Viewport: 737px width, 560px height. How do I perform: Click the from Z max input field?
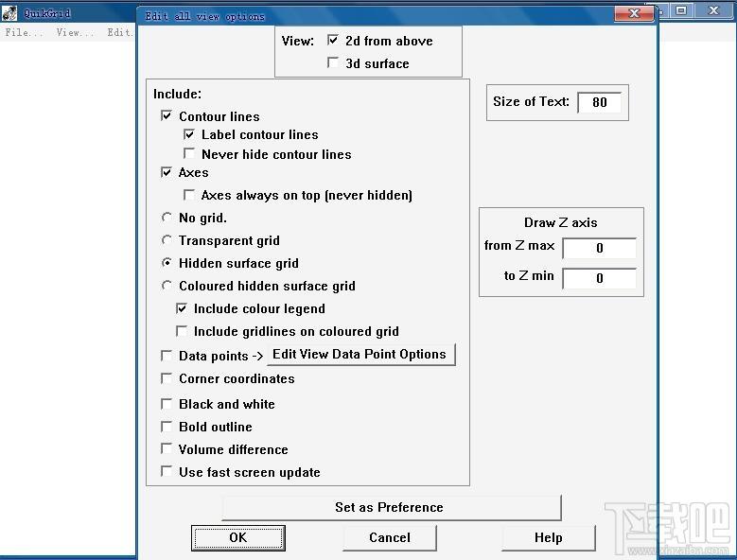point(599,248)
